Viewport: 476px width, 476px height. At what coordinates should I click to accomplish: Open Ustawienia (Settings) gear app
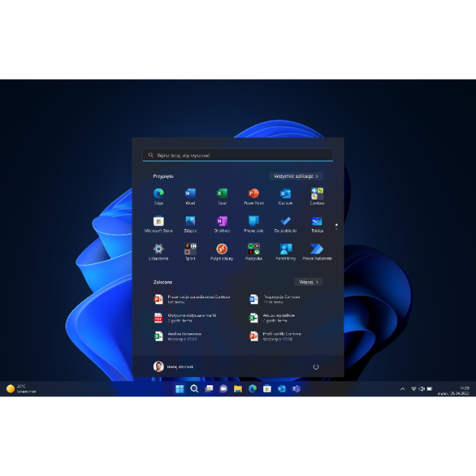coord(158,249)
